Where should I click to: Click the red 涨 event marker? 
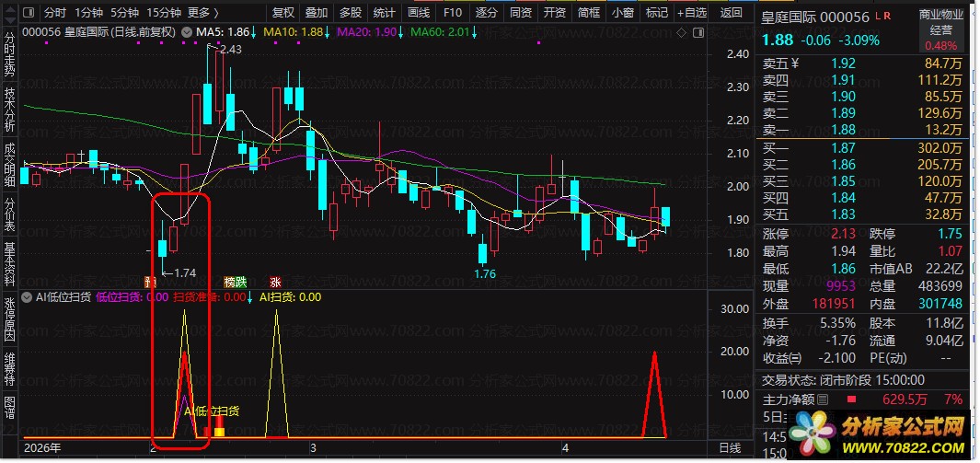pos(275,282)
